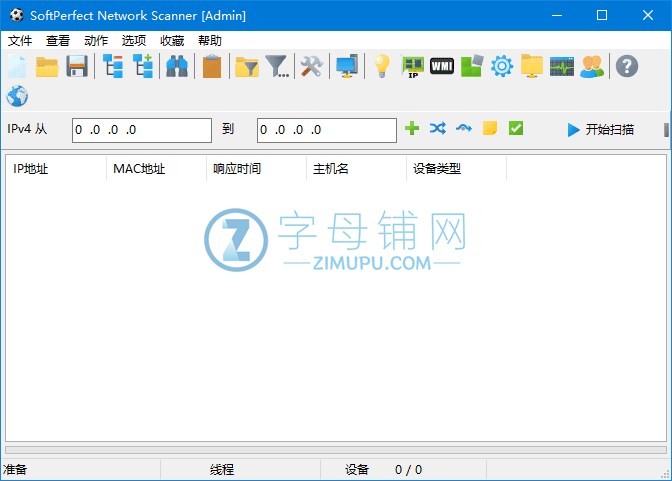Open Find with the binoculars icon
This screenshot has height=481, width=672.
(177, 66)
